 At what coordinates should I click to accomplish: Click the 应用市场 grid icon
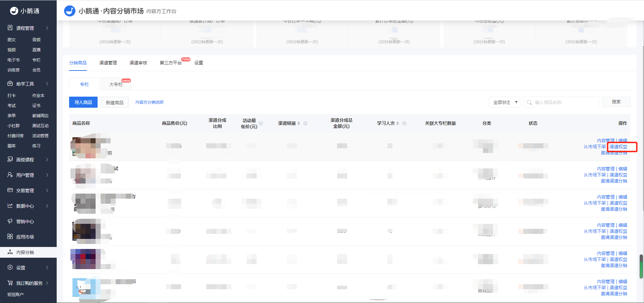[x=10, y=237]
